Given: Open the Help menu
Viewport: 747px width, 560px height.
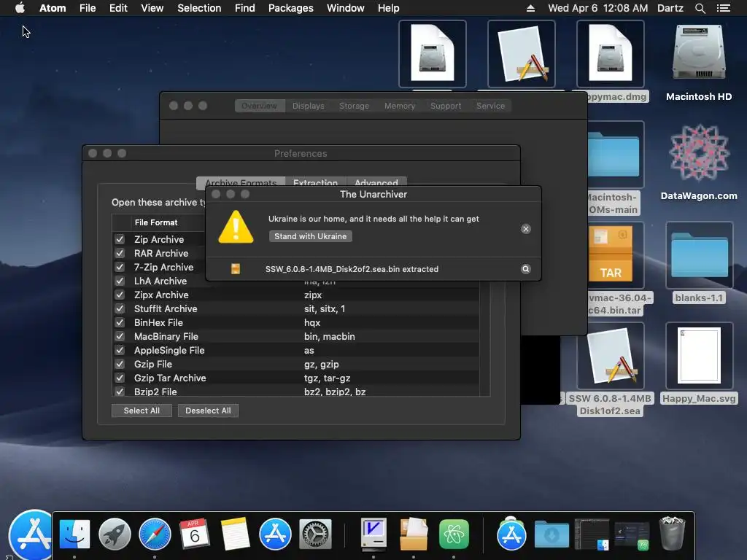Looking at the screenshot, I should [x=388, y=8].
